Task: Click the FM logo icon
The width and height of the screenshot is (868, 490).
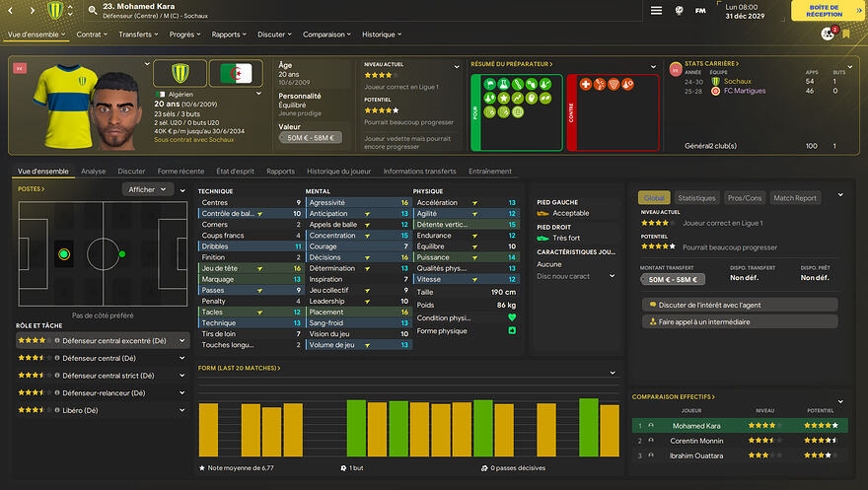Action: [700, 11]
